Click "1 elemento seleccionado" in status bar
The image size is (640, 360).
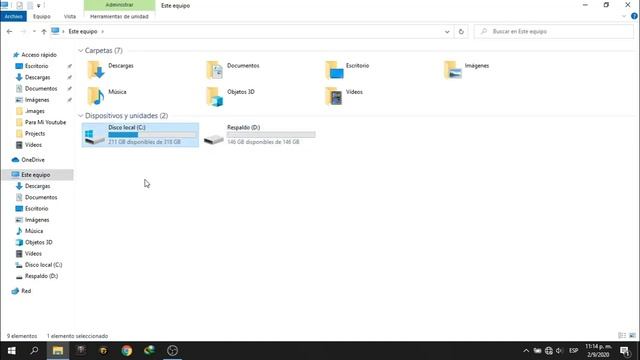click(78, 336)
